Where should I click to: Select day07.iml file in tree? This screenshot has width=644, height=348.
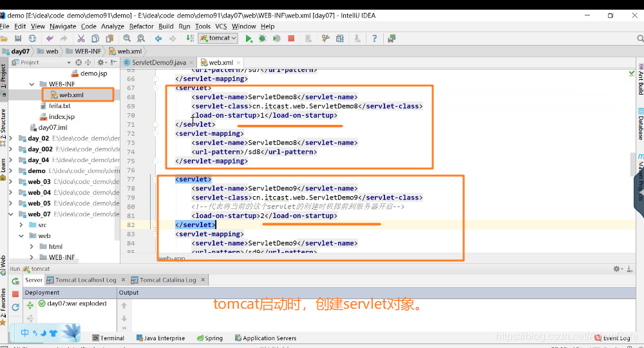pyautogui.click(x=48, y=127)
